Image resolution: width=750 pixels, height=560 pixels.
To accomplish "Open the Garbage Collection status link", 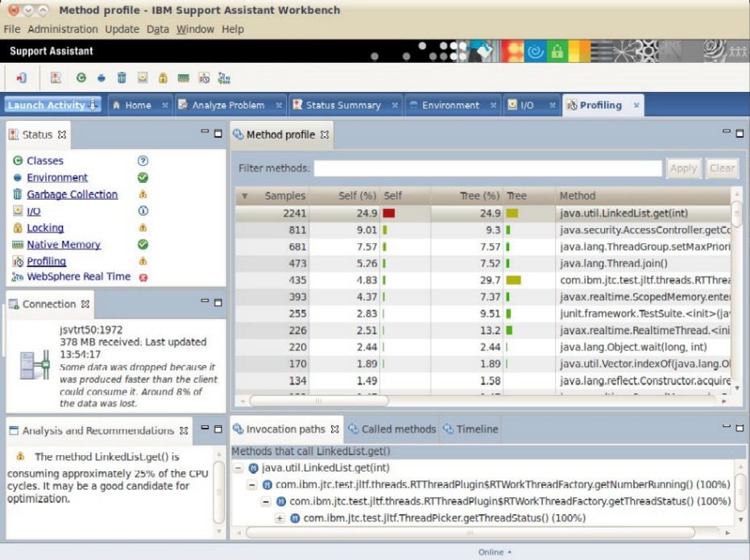I will tap(73, 194).
